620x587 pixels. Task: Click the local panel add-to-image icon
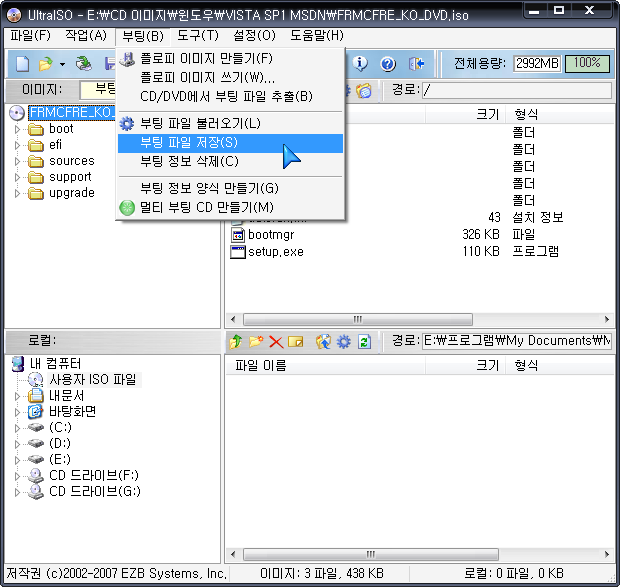[323, 342]
